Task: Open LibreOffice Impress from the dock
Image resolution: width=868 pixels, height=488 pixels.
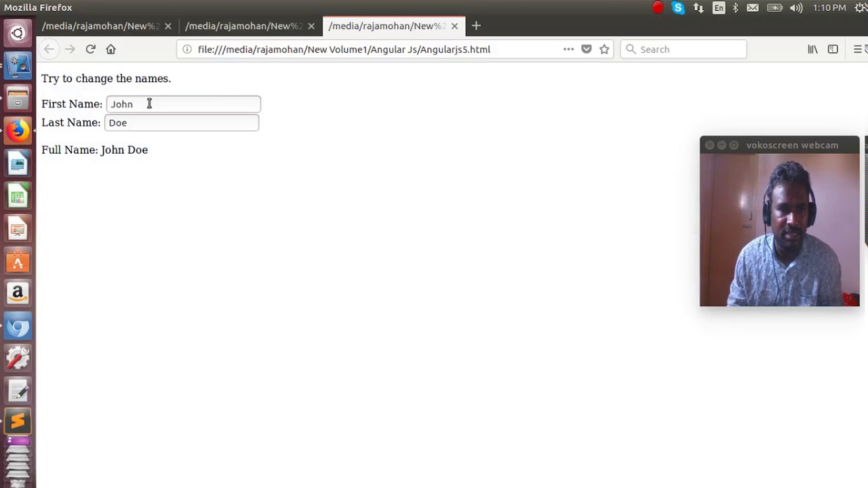Action: click(18, 229)
